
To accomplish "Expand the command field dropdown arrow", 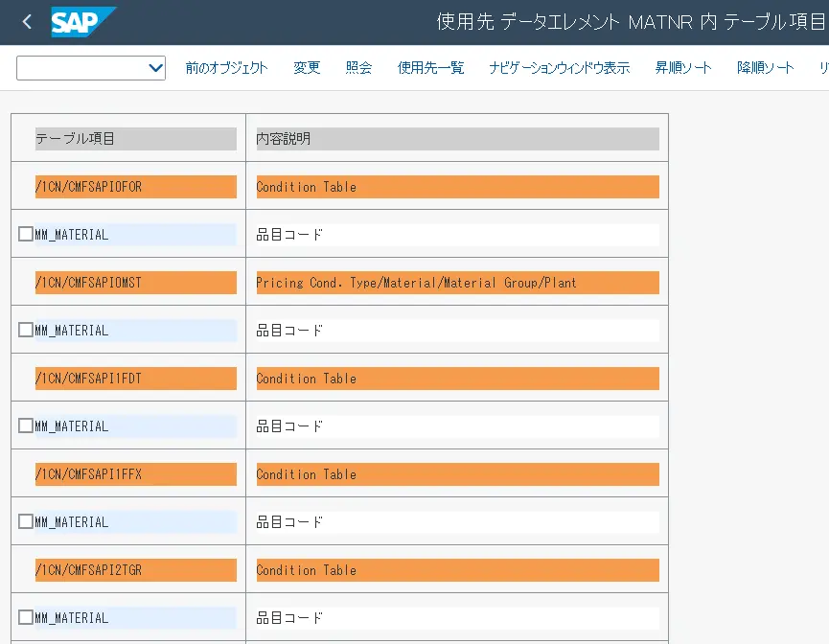I will [155, 68].
